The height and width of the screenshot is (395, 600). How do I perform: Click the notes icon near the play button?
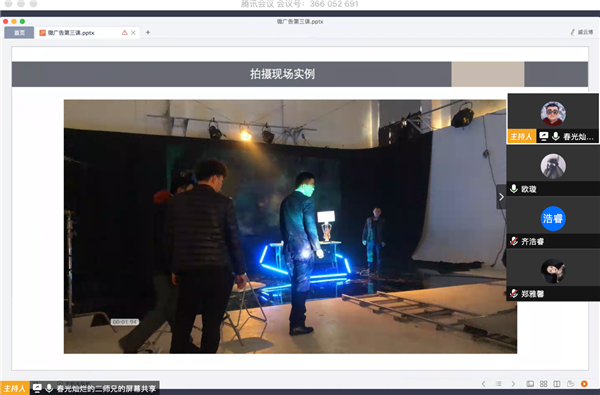coord(571,384)
